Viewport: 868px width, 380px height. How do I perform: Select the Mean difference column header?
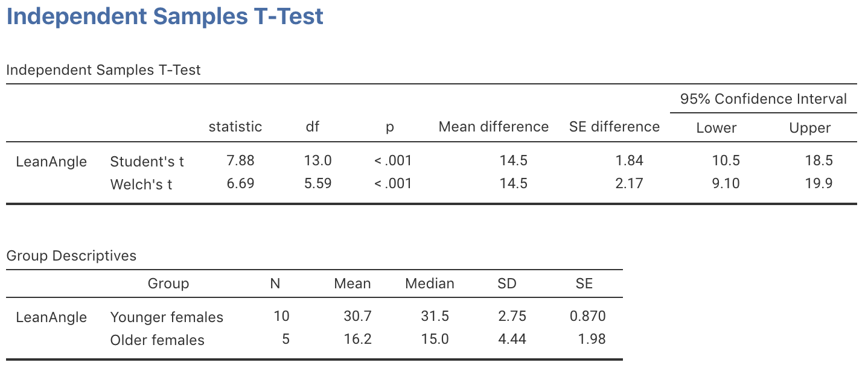(493, 127)
